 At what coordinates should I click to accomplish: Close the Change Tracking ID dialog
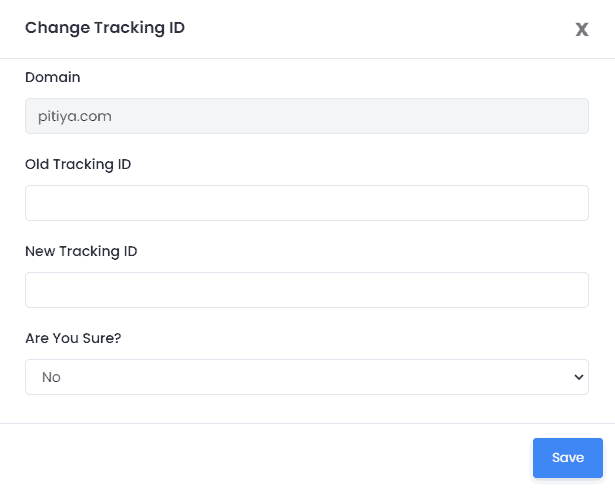click(x=582, y=29)
